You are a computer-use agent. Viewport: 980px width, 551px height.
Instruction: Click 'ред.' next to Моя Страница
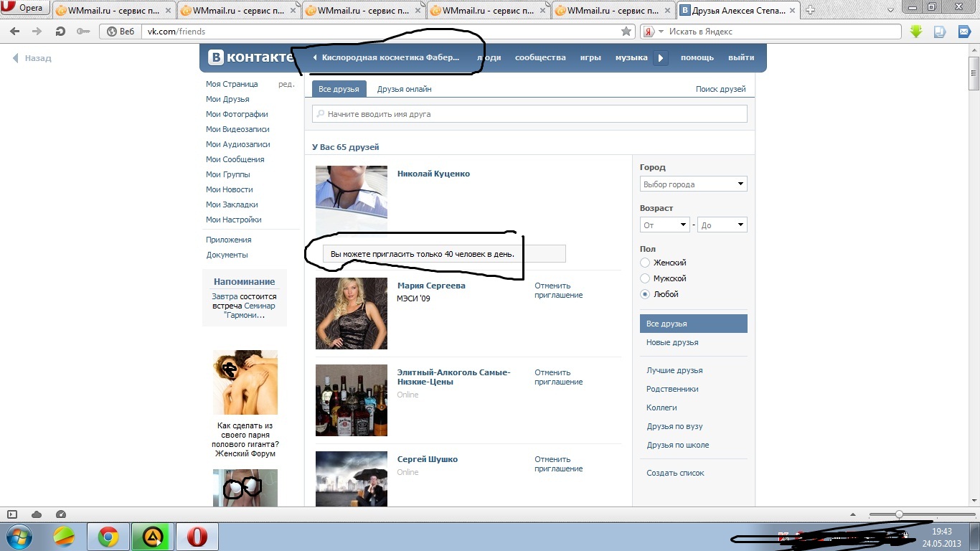tap(286, 84)
